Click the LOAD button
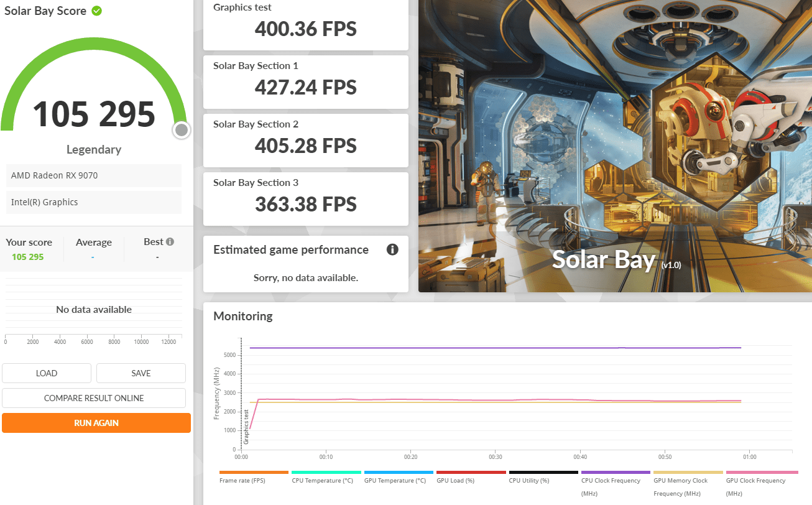Image resolution: width=812 pixels, height=505 pixels. click(47, 373)
